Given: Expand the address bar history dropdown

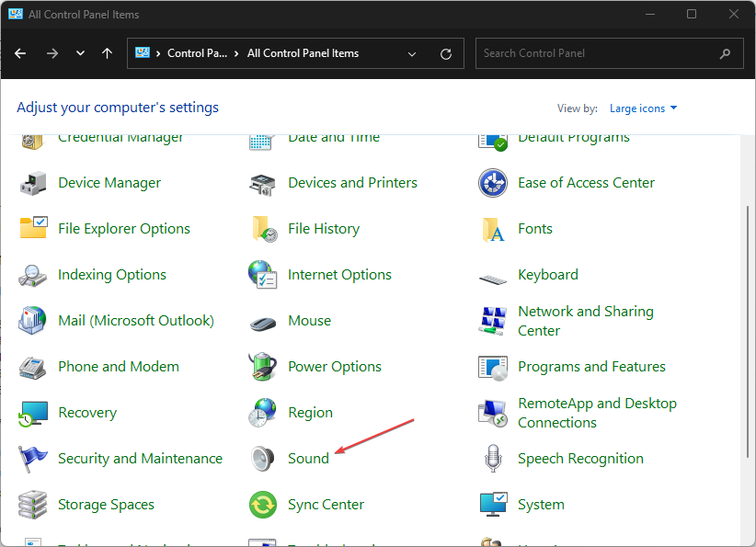Looking at the screenshot, I should click(412, 53).
